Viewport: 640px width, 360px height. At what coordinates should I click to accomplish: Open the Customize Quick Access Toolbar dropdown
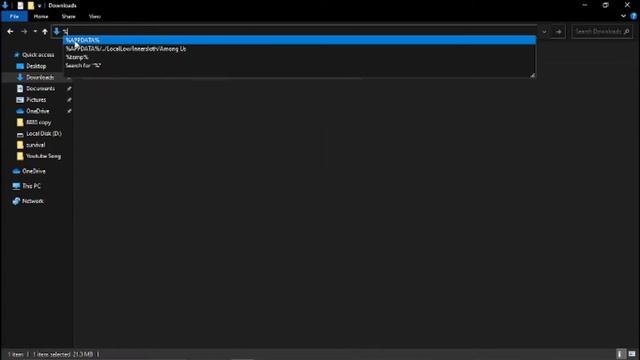coord(40,6)
